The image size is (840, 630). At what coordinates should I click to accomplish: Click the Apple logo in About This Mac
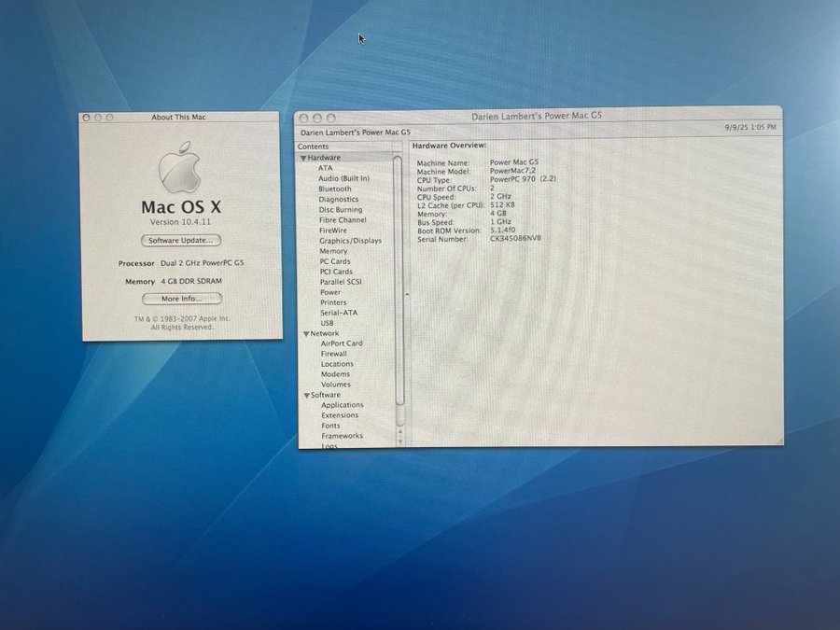[x=179, y=168]
